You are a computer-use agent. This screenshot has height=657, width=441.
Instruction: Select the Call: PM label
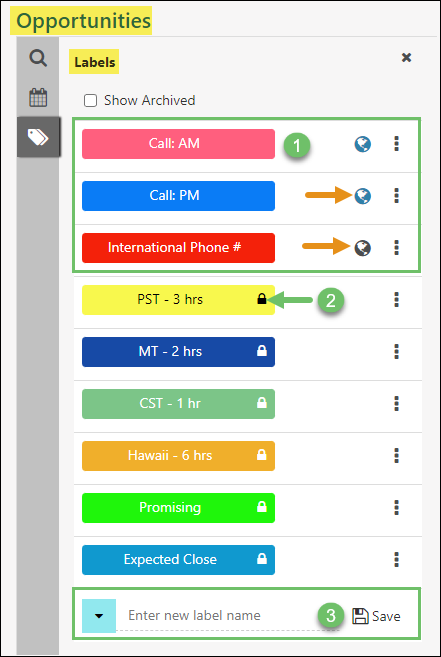coord(178,196)
